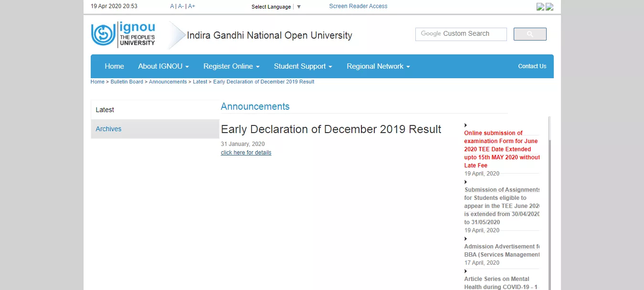
Task: Click the arrow bullet above Submission of Assignments
Action: (x=466, y=182)
